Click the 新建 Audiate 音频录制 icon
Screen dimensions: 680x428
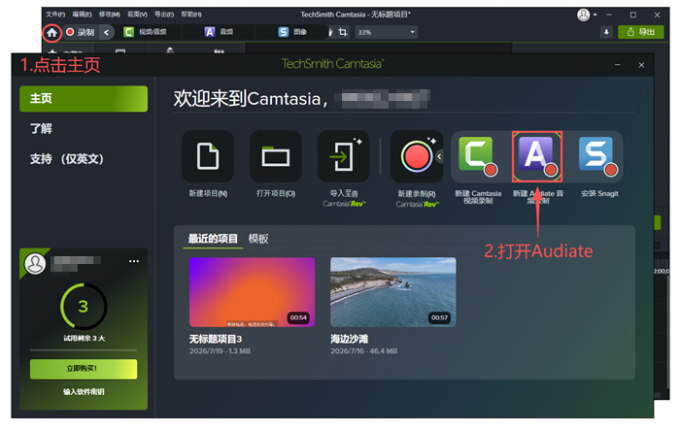[537, 156]
